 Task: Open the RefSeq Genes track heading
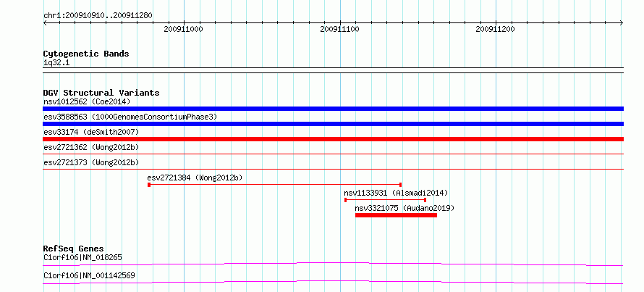(x=74, y=249)
